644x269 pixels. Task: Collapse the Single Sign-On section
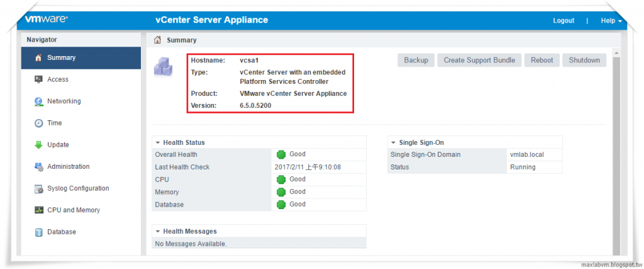click(394, 143)
